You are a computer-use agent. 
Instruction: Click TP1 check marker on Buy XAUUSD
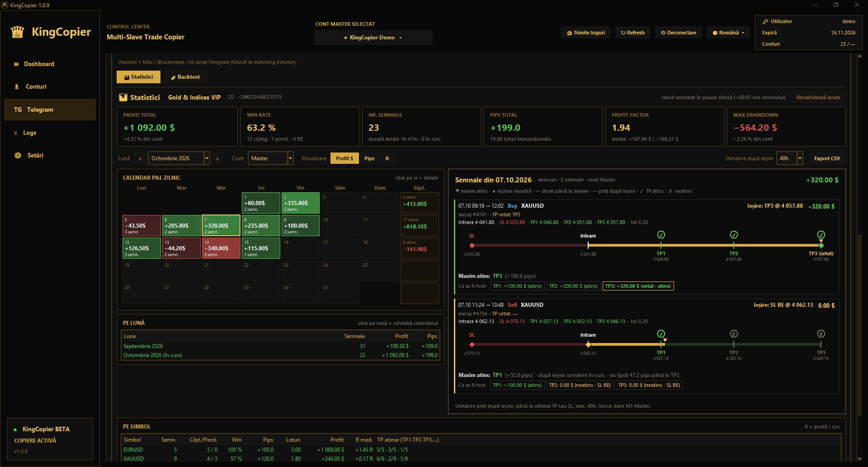coord(661,234)
